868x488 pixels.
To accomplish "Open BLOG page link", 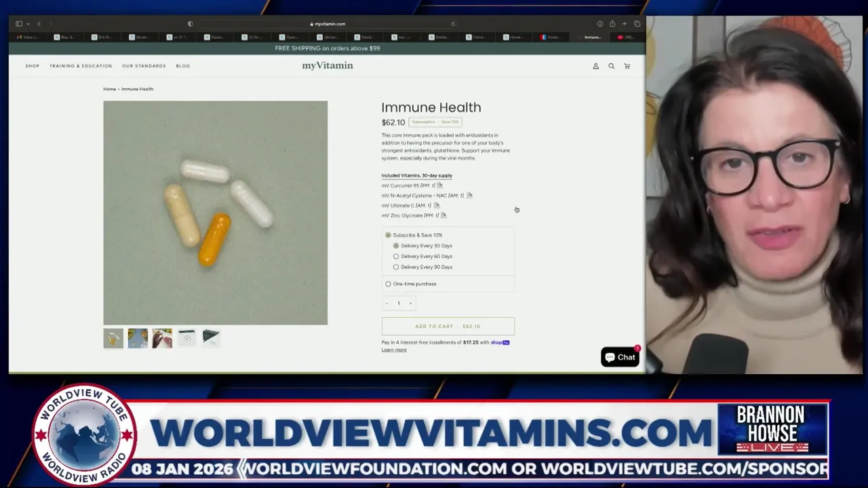I will 183,66.
